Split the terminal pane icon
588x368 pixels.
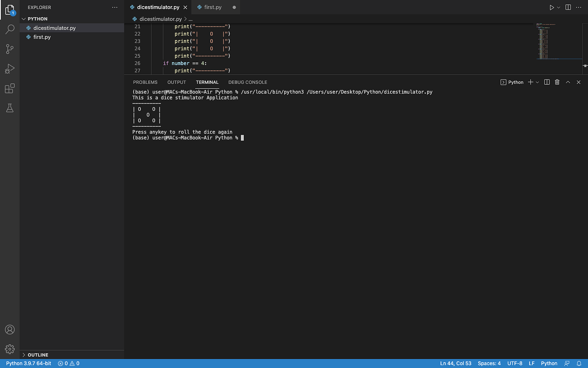click(546, 82)
